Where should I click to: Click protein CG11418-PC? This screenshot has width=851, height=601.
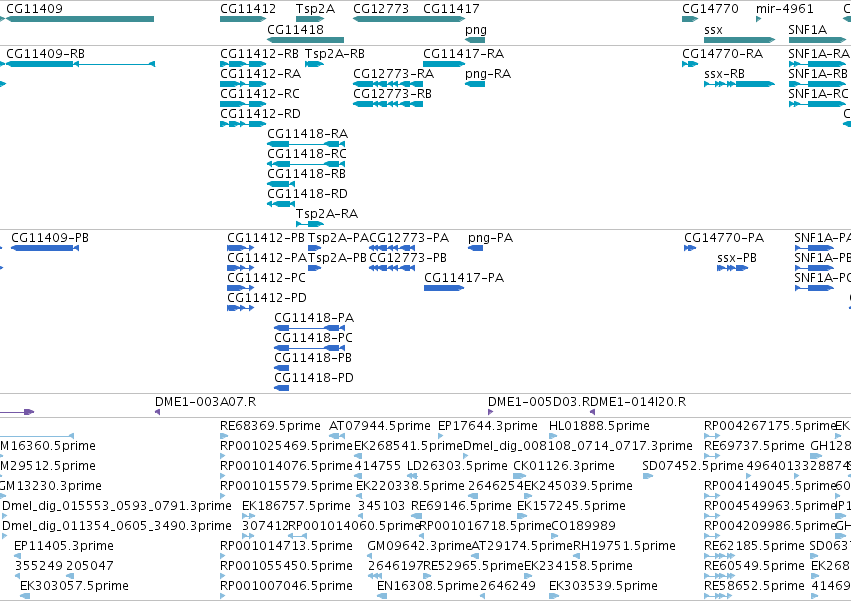click(314, 338)
